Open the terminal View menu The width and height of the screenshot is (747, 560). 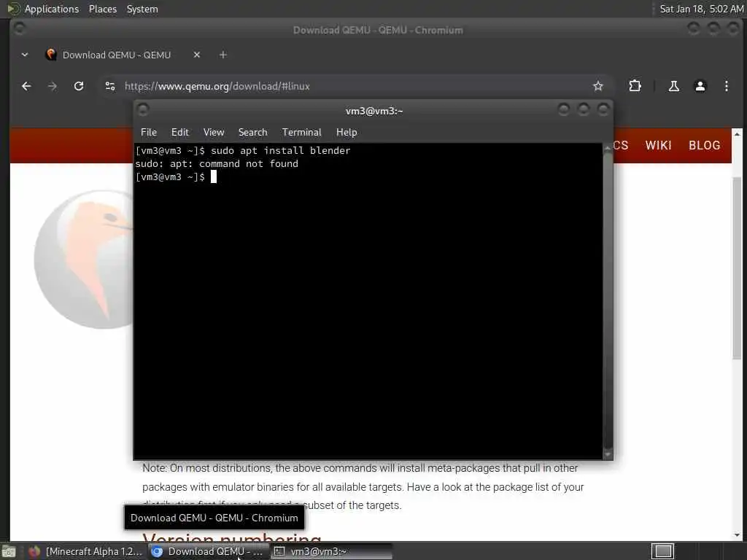coord(214,133)
